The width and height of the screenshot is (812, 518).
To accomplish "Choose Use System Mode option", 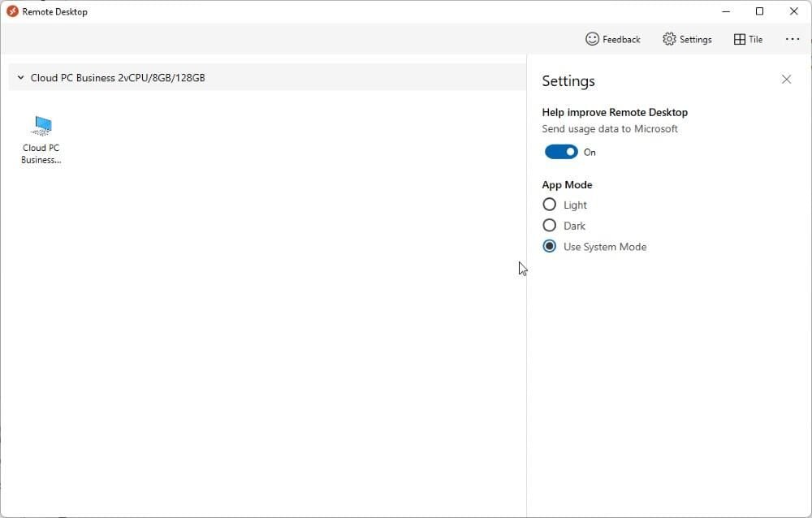I will tap(594, 247).
